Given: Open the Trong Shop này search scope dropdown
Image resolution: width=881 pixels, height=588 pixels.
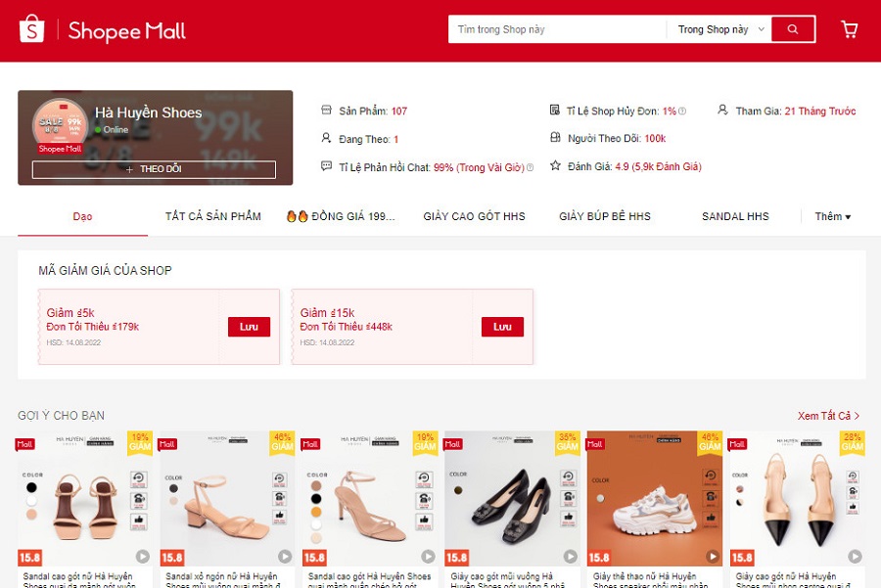Looking at the screenshot, I should click(719, 29).
